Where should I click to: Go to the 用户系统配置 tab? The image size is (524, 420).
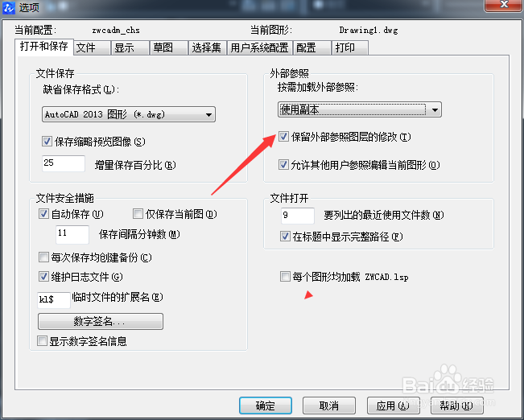(x=260, y=47)
